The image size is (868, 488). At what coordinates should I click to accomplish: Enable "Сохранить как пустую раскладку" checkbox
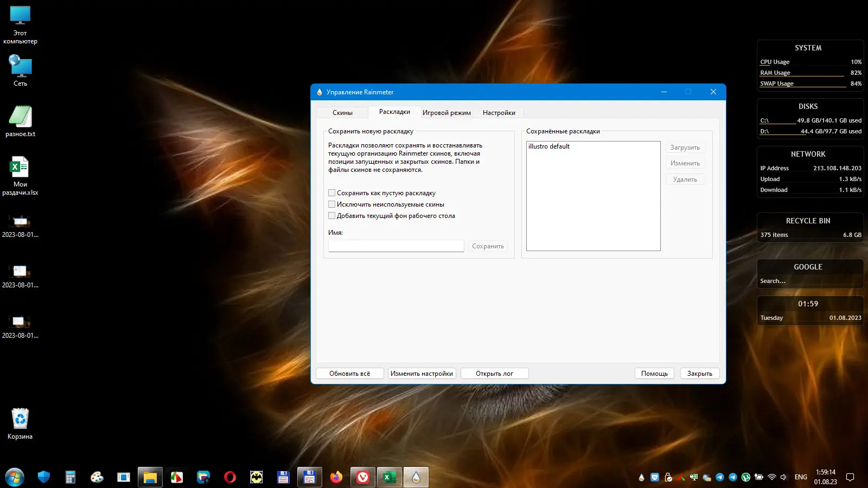[x=332, y=193]
